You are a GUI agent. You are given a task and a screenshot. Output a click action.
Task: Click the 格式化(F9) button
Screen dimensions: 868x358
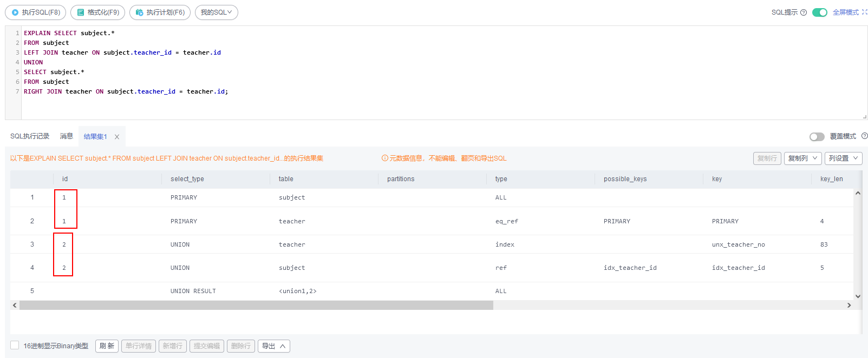coord(98,12)
